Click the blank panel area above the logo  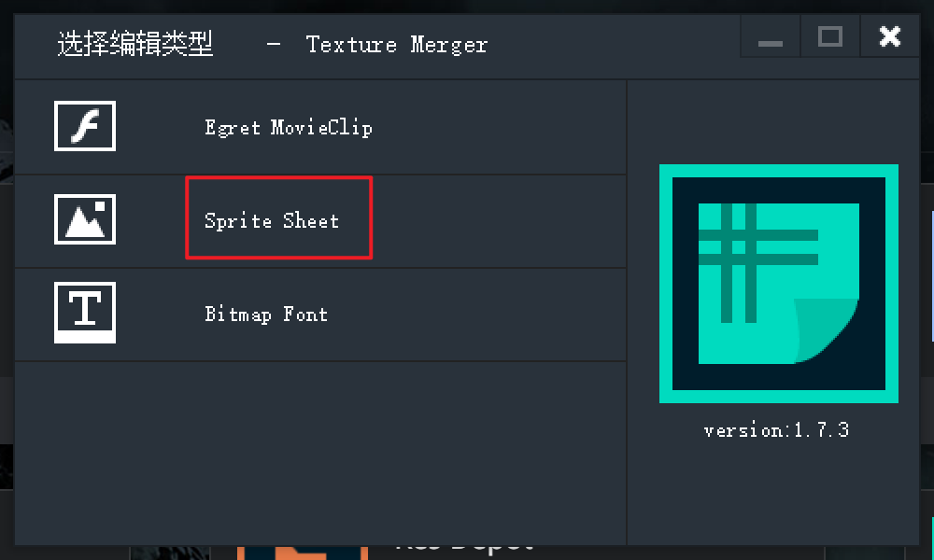[773, 122]
